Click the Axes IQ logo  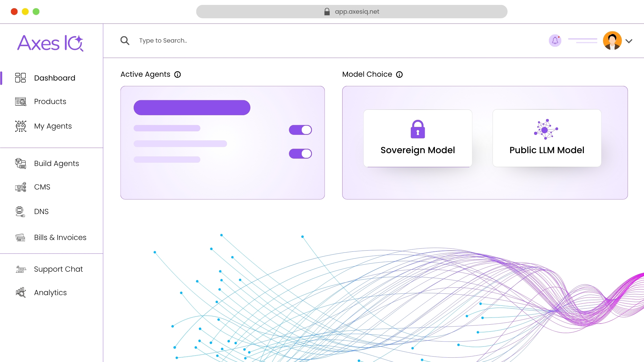51,43
